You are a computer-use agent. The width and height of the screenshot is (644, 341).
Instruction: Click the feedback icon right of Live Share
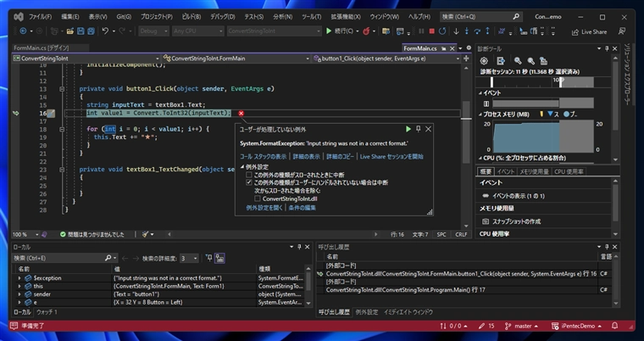pos(622,31)
